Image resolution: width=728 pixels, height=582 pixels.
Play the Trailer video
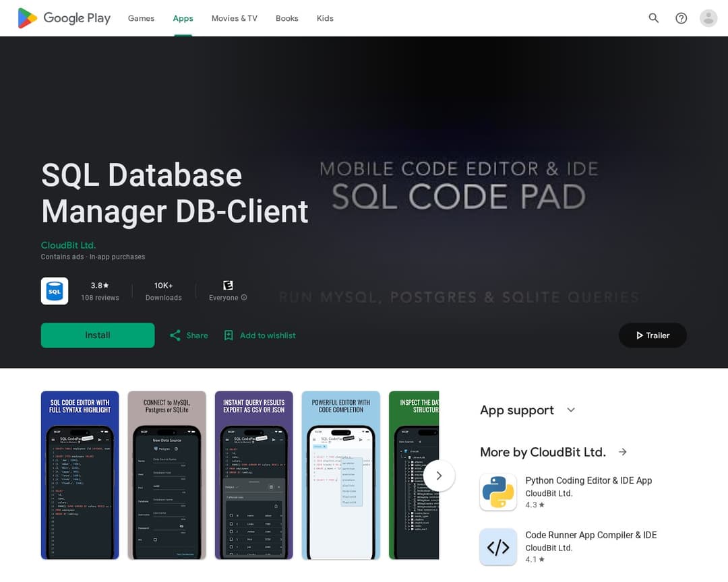(x=653, y=335)
